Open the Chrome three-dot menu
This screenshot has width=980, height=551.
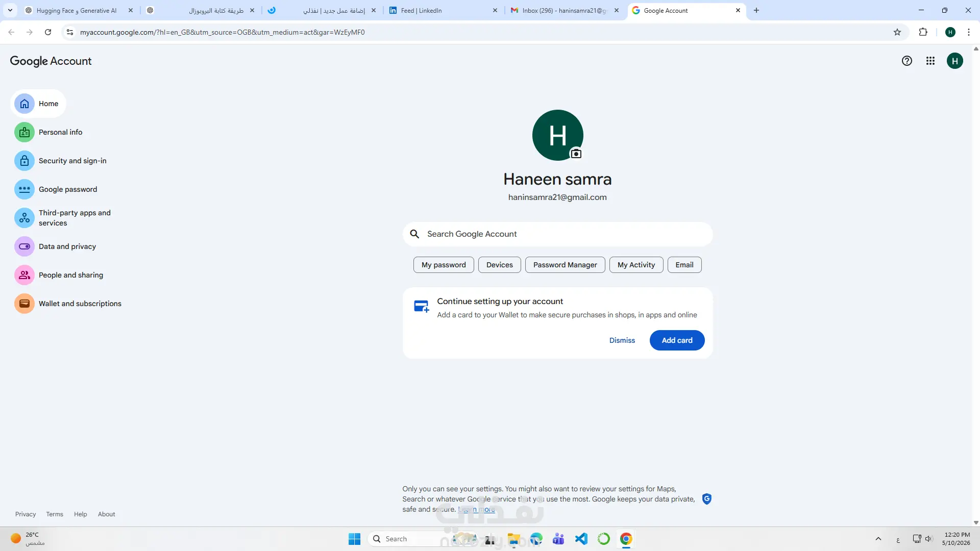969,32
